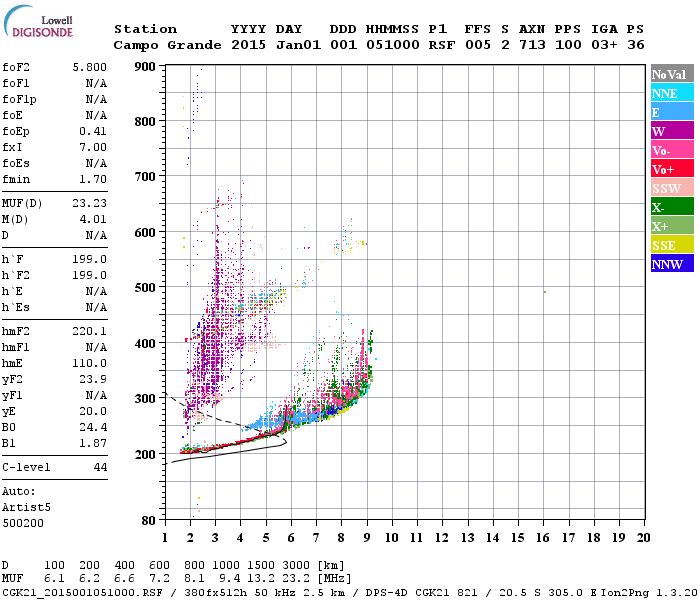Click the CGK21_2015001051000.RSF file name

coord(82,592)
